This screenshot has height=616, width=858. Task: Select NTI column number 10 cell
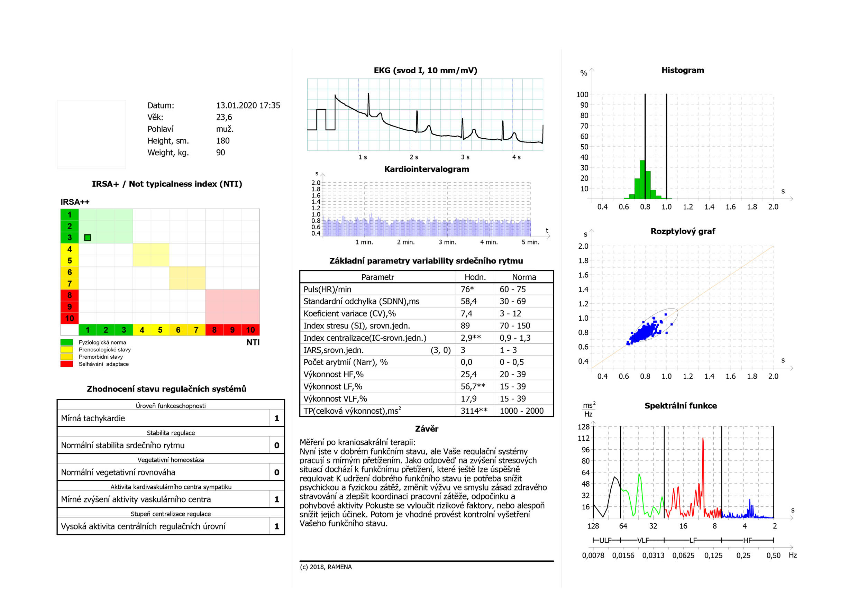pyautogui.click(x=250, y=330)
